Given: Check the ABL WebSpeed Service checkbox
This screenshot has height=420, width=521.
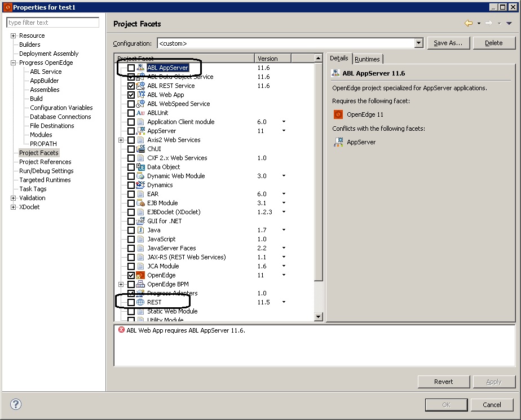Looking at the screenshot, I should coord(131,104).
